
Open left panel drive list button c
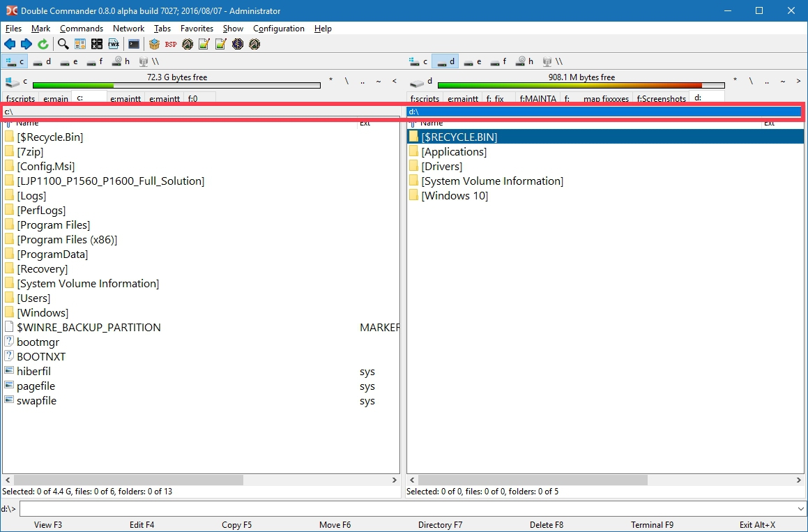16,82
